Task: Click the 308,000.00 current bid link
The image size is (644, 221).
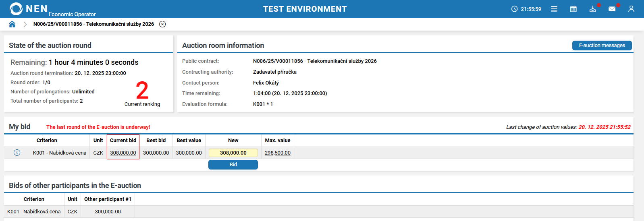Action: tap(123, 153)
